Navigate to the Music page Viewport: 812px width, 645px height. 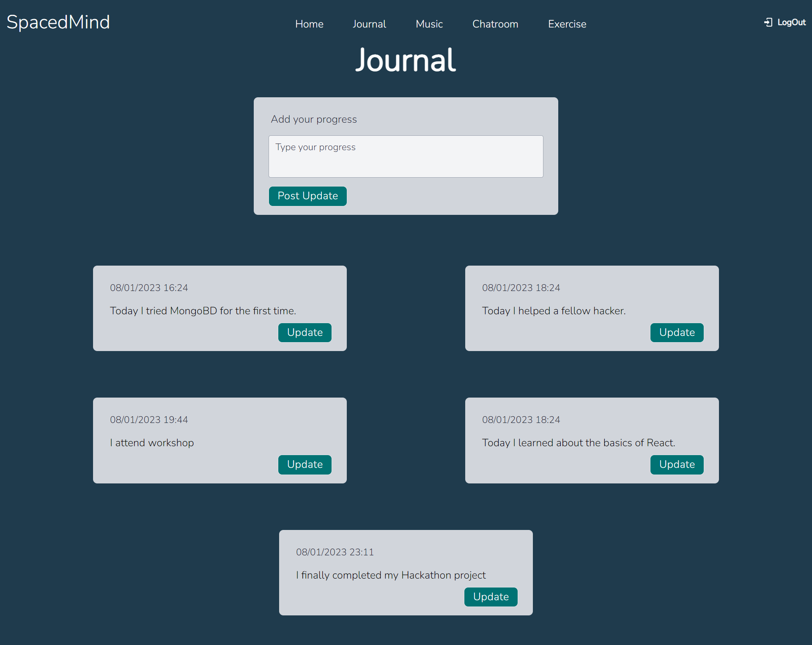[x=429, y=24]
